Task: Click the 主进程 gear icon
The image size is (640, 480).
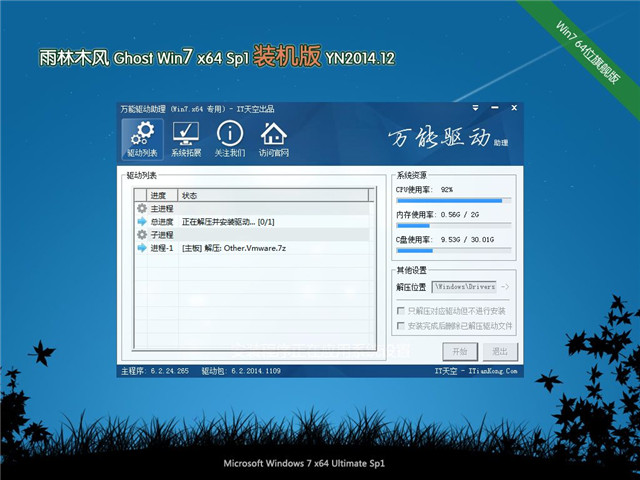Action: (x=142, y=209)
